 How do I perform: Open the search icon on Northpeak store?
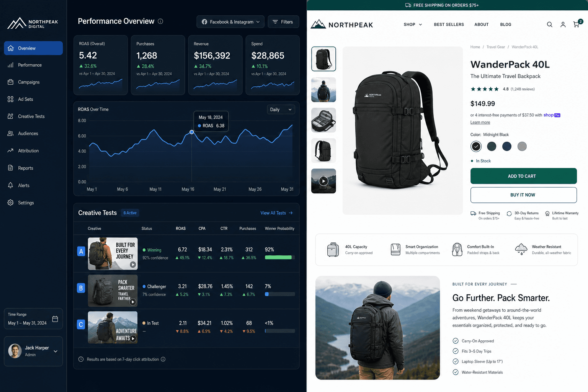[x=549, y=24]
